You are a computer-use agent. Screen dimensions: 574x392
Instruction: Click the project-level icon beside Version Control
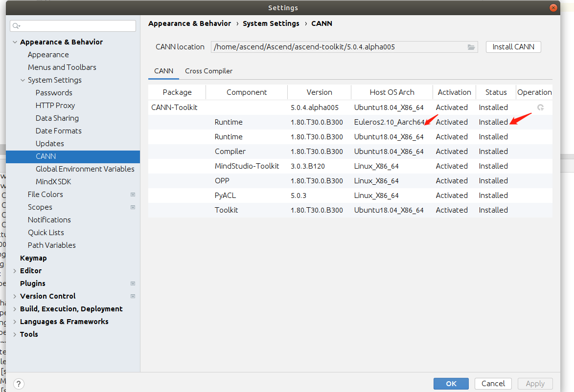point(133,296)
